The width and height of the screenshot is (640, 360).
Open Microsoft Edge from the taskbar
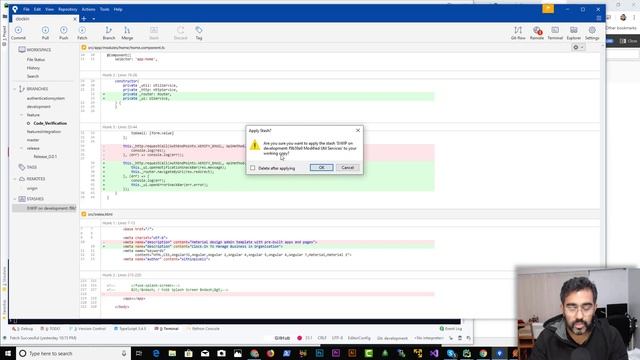[x=156, y=353]
